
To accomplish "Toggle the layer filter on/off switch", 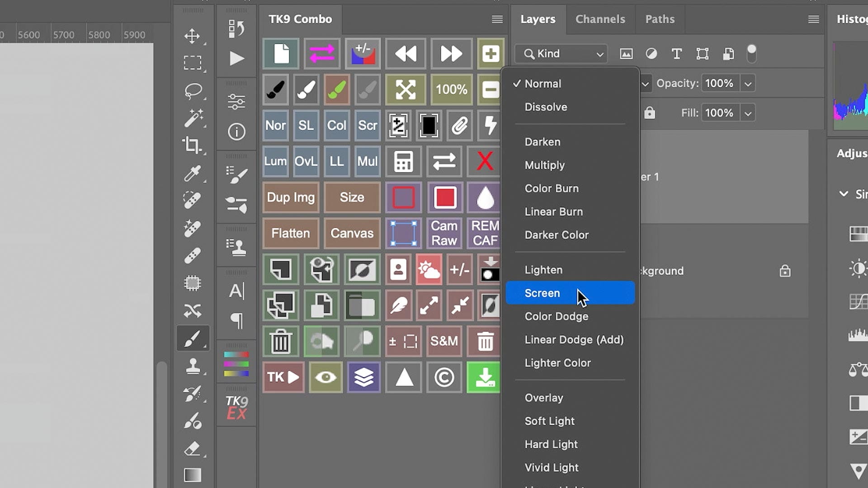I will pos(751,54).
